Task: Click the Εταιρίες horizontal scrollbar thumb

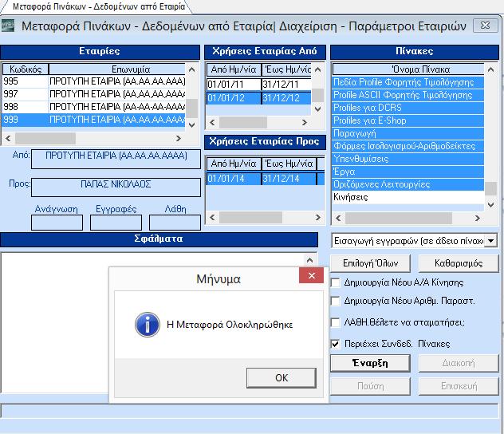Action: 45,139
